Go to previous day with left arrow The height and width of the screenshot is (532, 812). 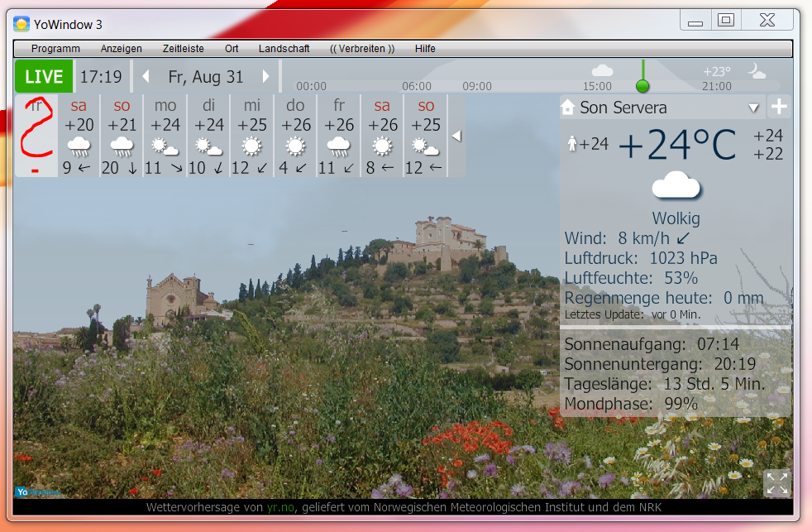coord(146,77)
